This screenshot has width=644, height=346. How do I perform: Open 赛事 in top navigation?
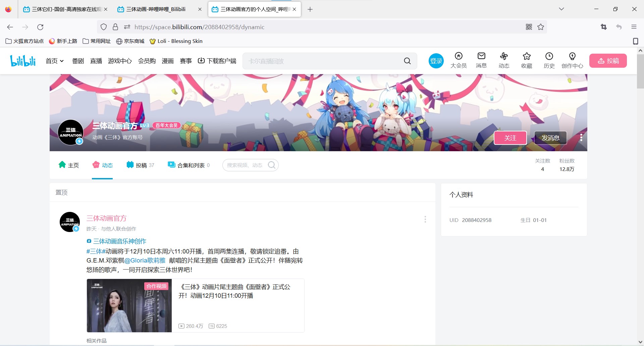(185, 61)
